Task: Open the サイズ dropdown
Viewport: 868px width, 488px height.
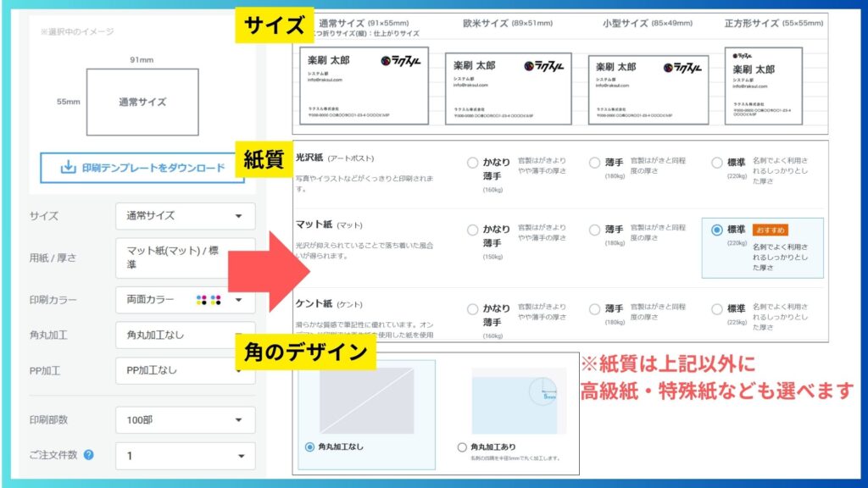Action: coord(185,216)
